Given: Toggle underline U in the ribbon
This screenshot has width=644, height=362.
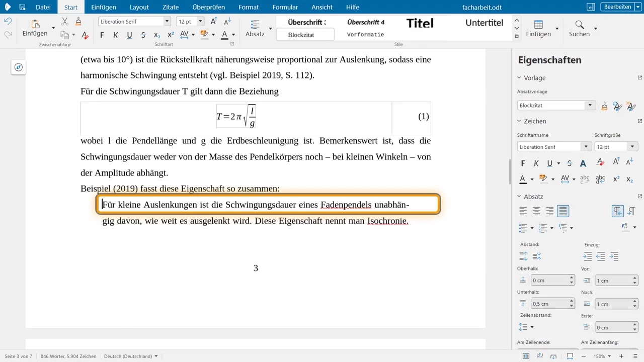Looking at the screenshot, I should click(x=129, y=35).
